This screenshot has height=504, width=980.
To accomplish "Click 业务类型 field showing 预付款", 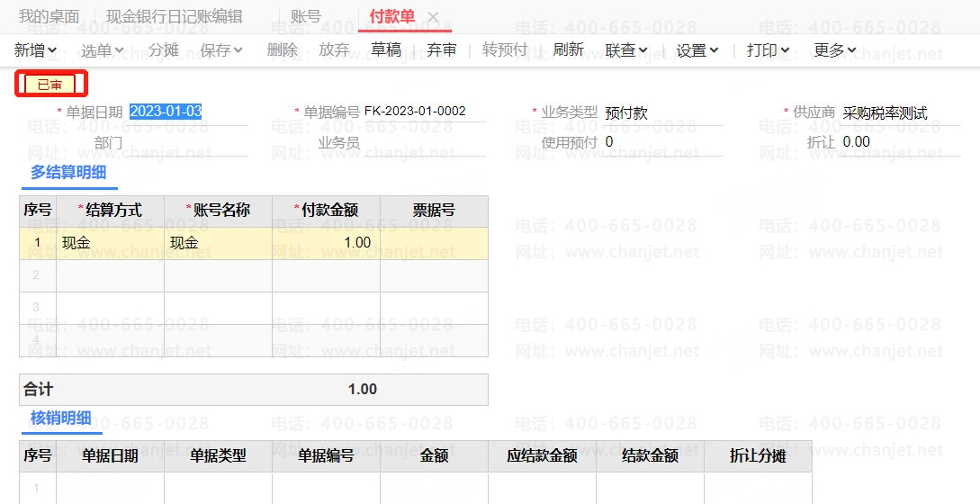I will [x=664, y=112].
